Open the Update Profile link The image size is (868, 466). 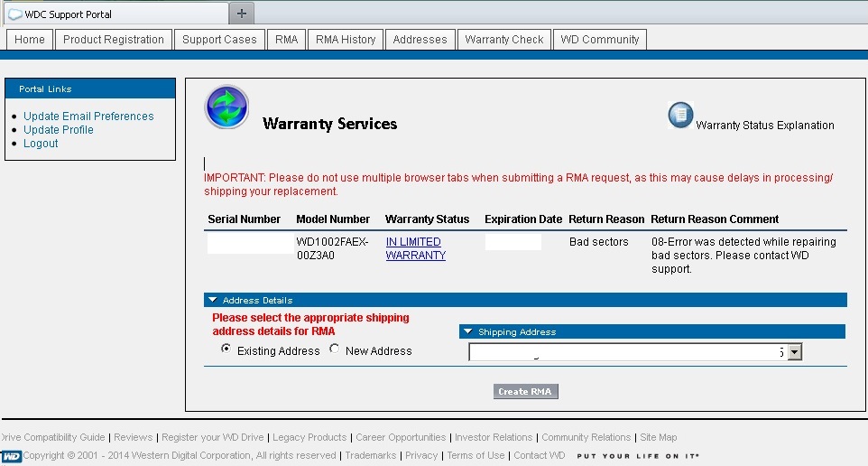[58, 130]
